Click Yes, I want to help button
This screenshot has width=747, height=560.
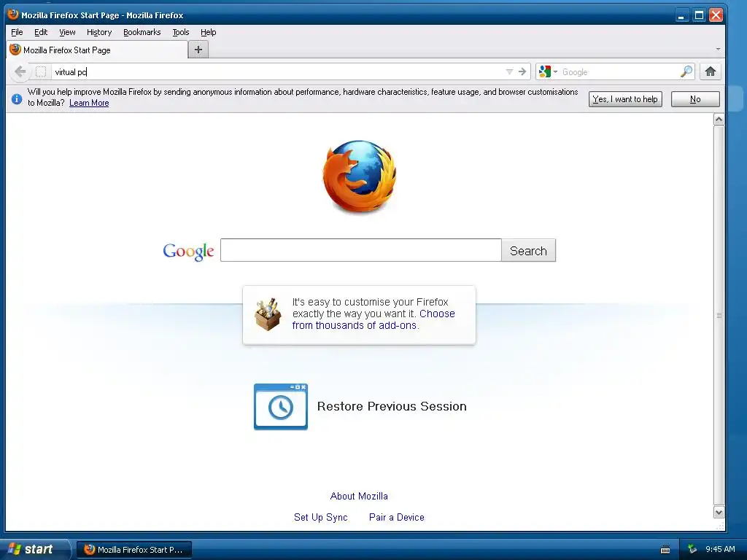click(x=625, y=99)
